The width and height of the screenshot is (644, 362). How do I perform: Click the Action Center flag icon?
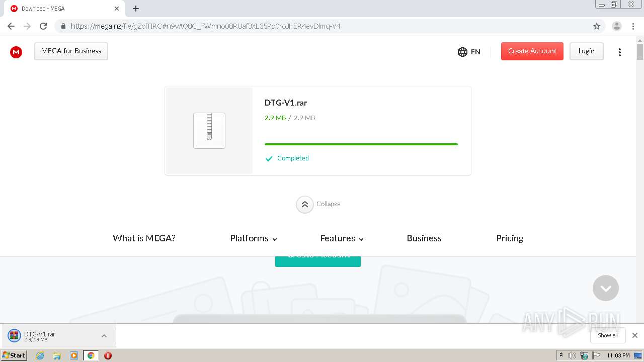(x=596, y=355)
